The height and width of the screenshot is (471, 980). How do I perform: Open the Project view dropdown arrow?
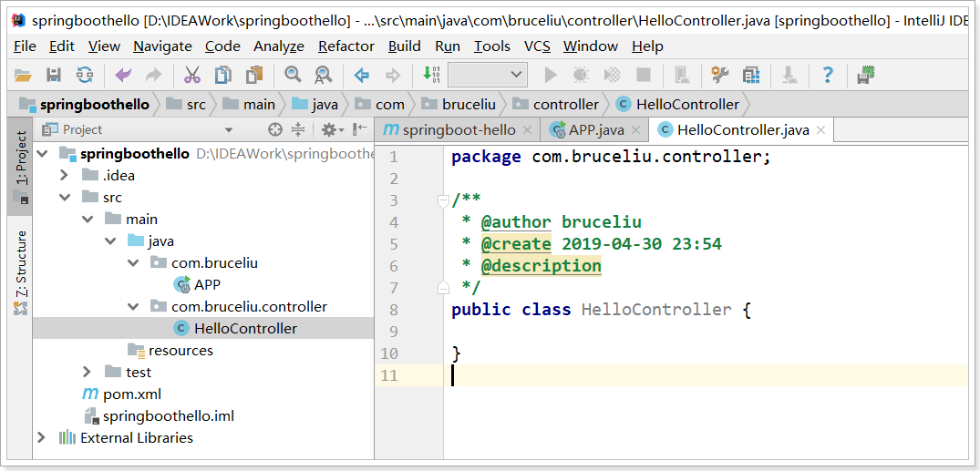coord(229,130)
